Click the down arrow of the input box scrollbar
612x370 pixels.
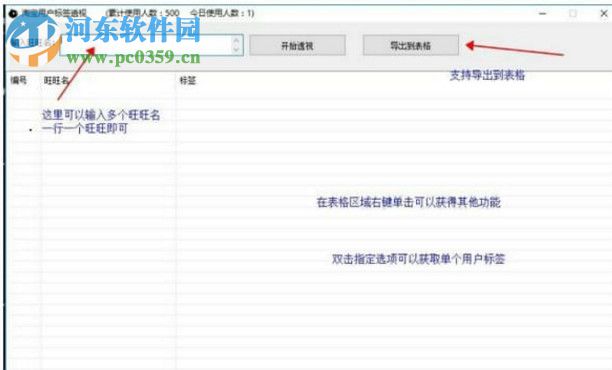236,50
